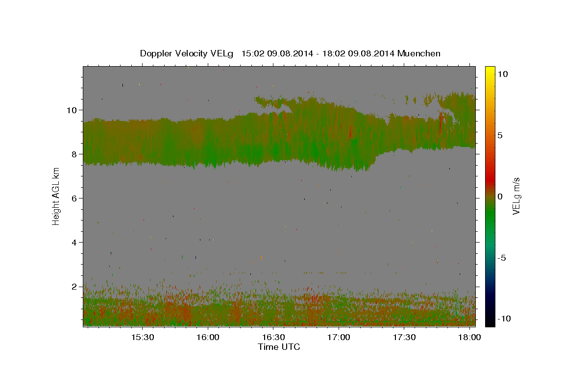The image size is (588, 392).
Task: Click the height tick label '10'
Action: click(73, 110)
